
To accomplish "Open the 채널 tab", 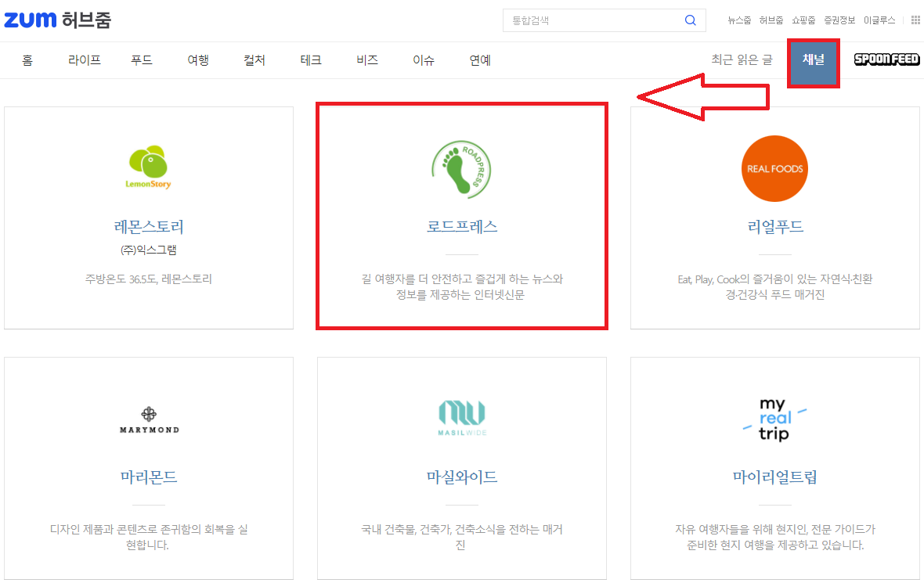I will [x=814, y=59].
